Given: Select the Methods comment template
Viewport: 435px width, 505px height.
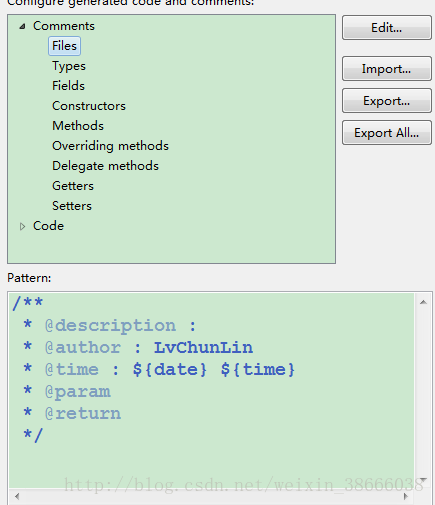Looking at the screenshot, I should (x=78, y=126).
